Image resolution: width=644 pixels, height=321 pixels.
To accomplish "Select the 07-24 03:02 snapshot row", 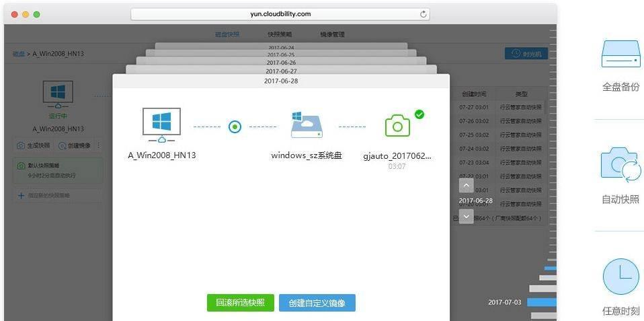I will point(499,149).
